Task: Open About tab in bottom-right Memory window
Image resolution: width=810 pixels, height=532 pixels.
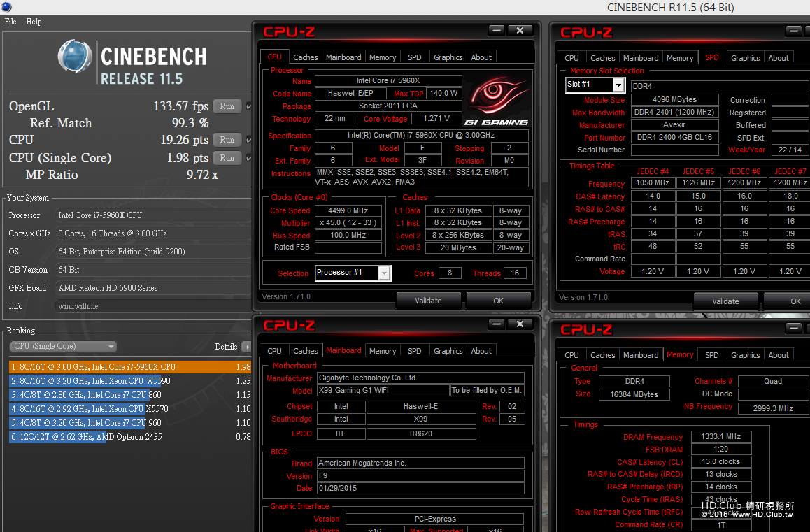Action: click(779, 355)
